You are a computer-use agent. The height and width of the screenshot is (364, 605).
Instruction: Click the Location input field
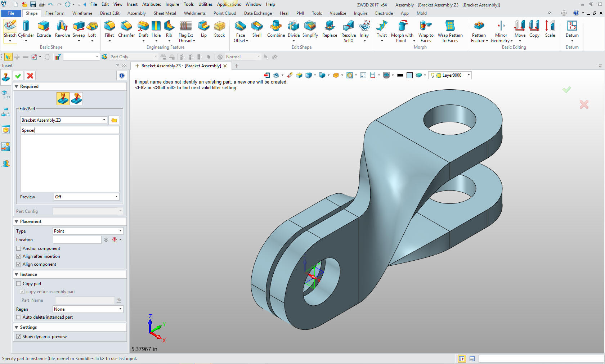[x=77, y=240]
